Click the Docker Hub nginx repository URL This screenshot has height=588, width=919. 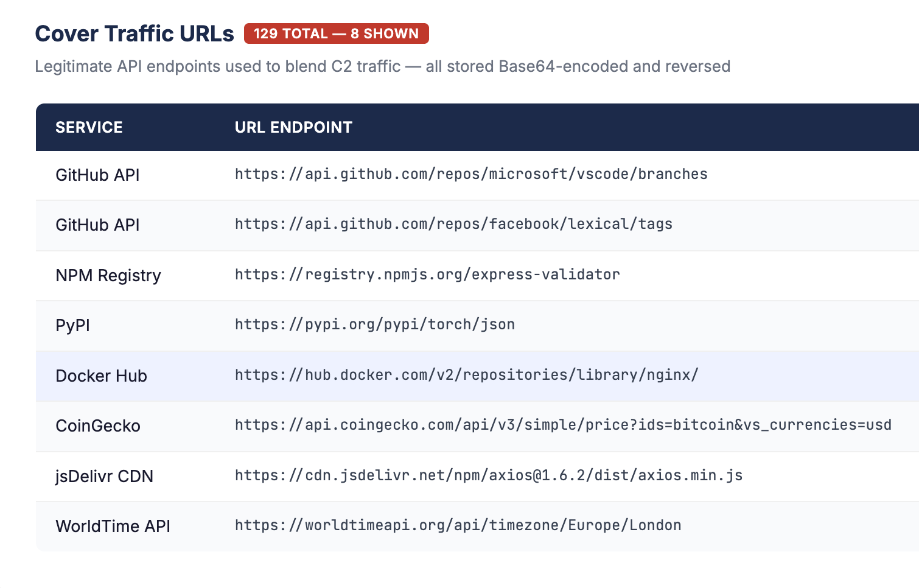coord(466,376)
